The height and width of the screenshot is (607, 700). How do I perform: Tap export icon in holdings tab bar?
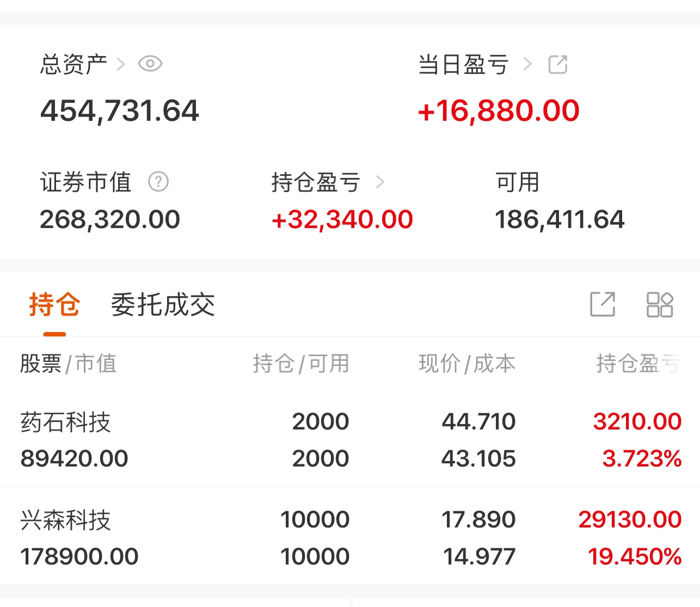[603, 304]
